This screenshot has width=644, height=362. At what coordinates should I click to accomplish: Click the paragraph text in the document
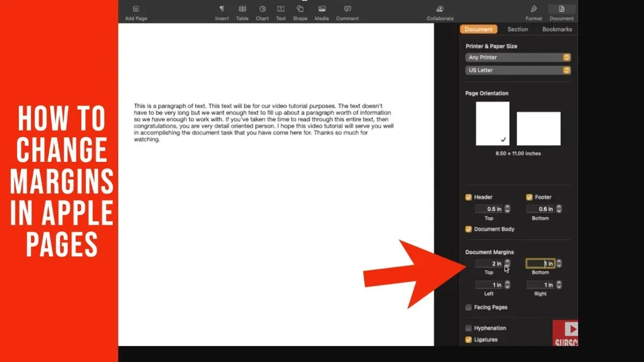[264, 123]
